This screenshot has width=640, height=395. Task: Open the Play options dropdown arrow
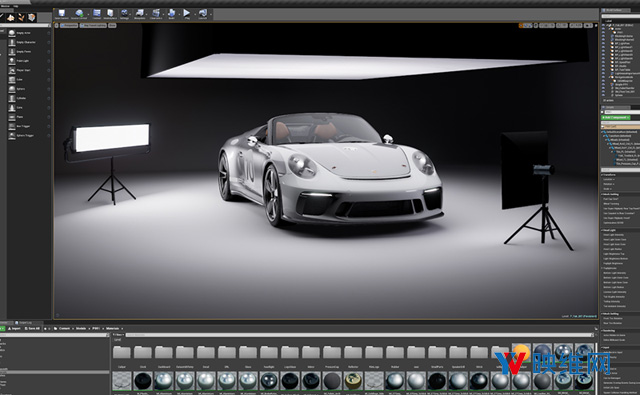click(194, 14)
